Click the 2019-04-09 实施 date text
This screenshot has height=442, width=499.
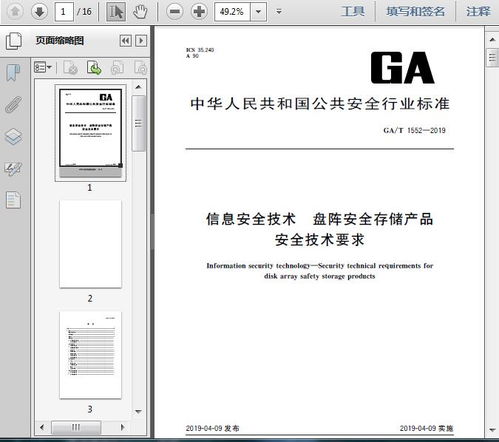click(x=426, y=428)
